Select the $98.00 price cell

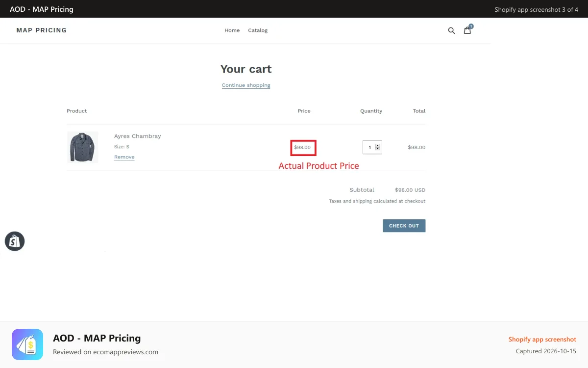(302, 147)
